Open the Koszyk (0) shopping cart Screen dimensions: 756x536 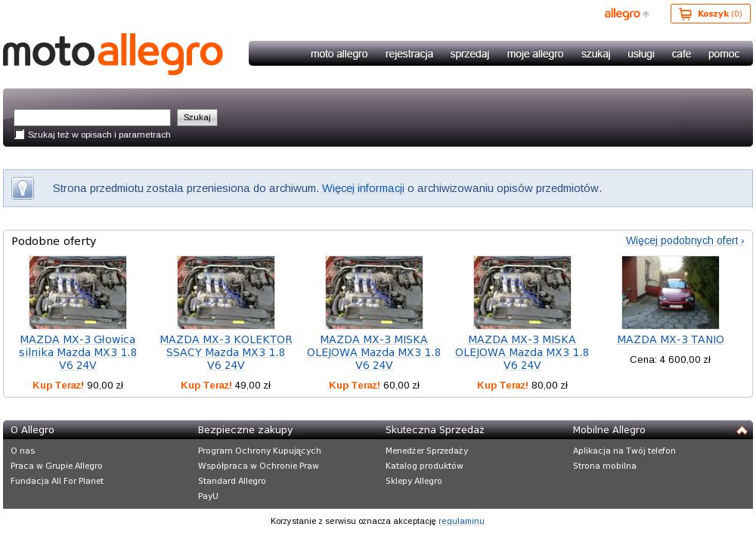[710, 14]
